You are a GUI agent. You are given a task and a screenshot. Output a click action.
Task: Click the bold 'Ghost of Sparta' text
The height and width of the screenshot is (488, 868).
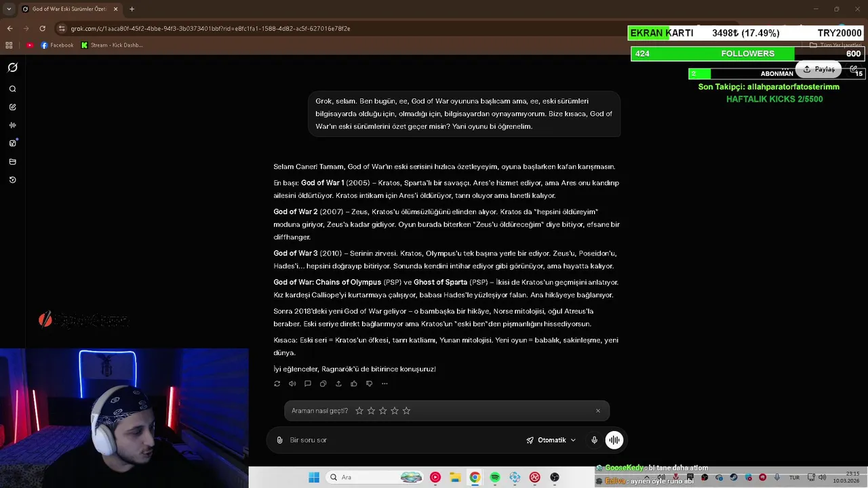(440, 282)
